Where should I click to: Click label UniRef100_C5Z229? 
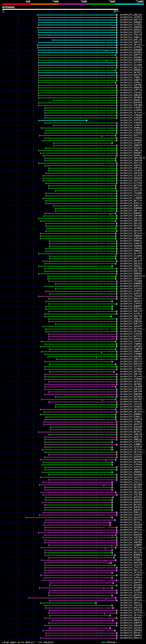(x=131, y=605)
